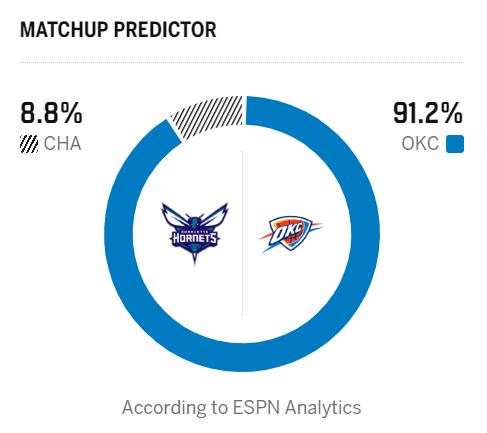Click the percent sign after 8.8
This screenshot has height=433, width=487.
click(71, 113)
